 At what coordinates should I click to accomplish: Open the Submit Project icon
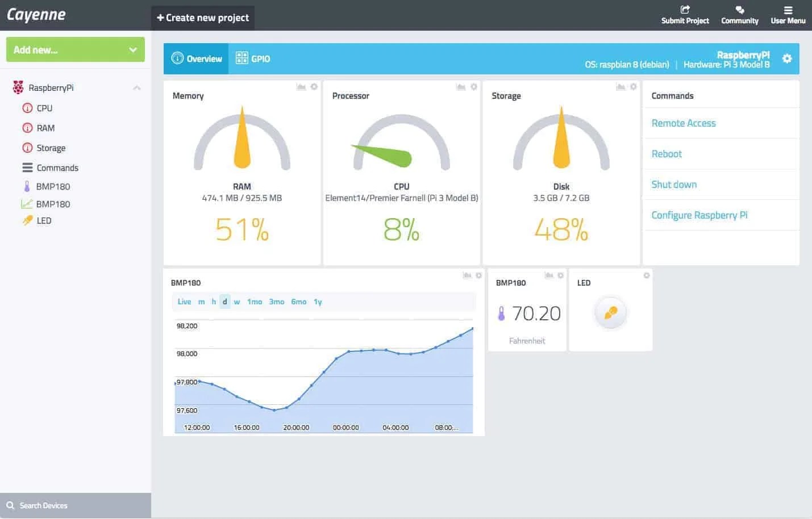685,9
